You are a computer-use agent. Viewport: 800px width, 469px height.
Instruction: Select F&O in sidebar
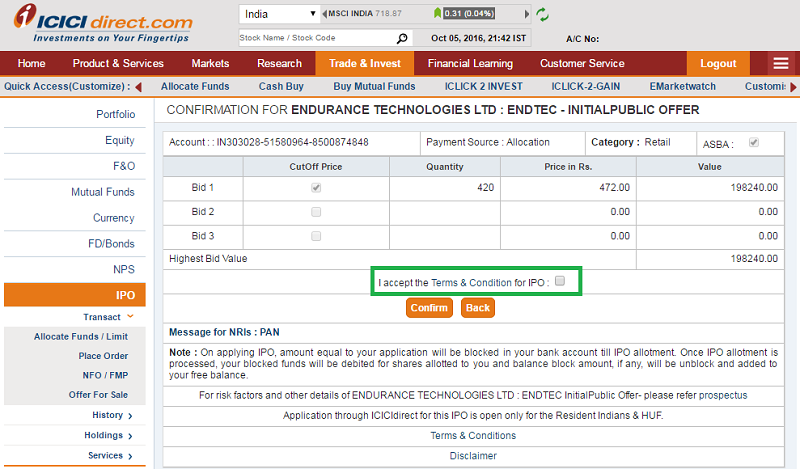click(x=124, y=166)
